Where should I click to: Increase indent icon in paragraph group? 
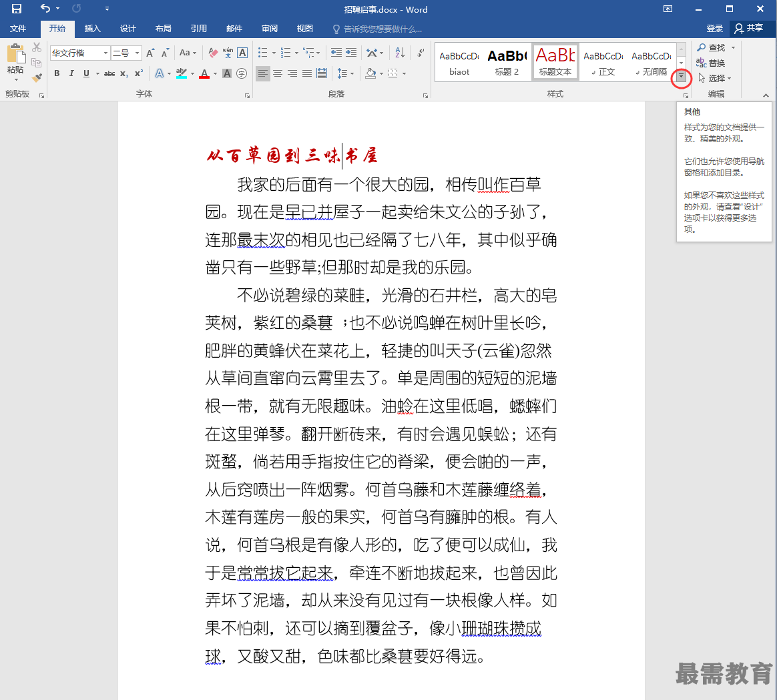[351, 53]
